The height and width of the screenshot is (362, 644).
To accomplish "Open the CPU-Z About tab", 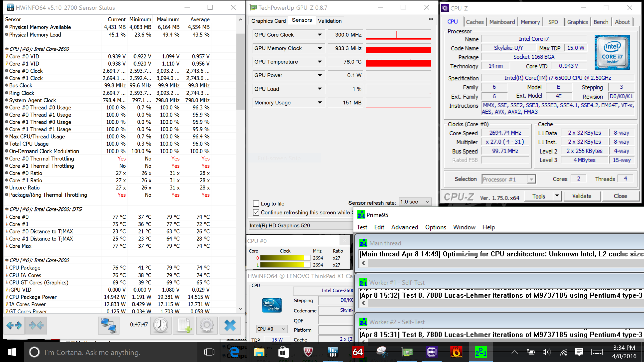I will (x=622, y=22).
